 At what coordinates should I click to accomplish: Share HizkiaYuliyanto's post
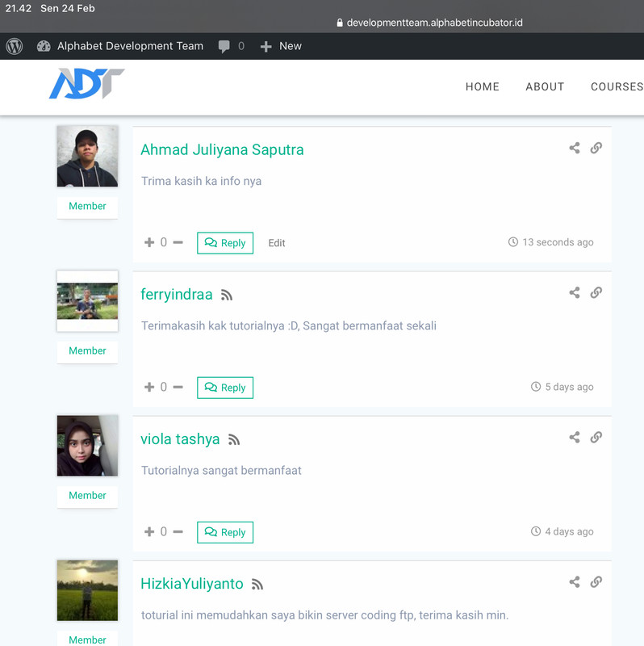pos(575,581)
